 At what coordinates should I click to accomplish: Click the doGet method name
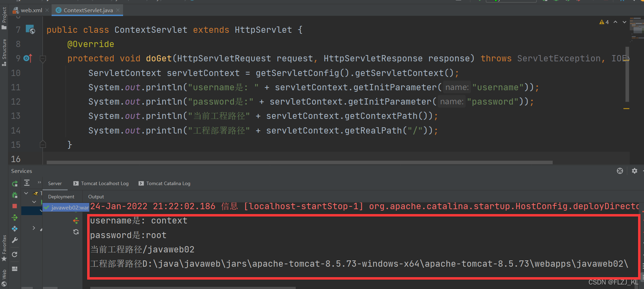pyautogui.click(x=159, y=59)
